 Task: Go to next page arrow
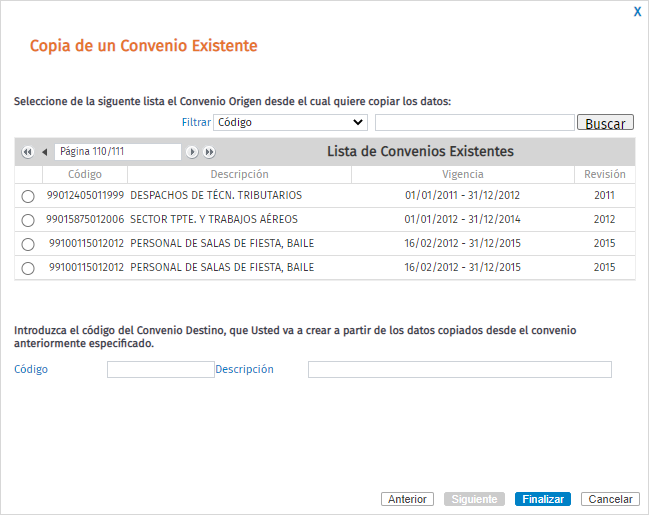pos(192,152)
